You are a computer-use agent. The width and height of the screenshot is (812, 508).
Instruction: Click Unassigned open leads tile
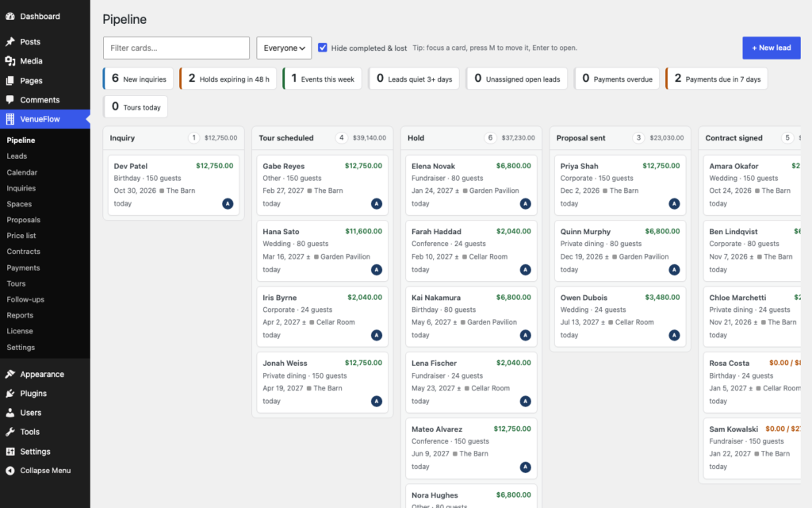click(516, 79)
